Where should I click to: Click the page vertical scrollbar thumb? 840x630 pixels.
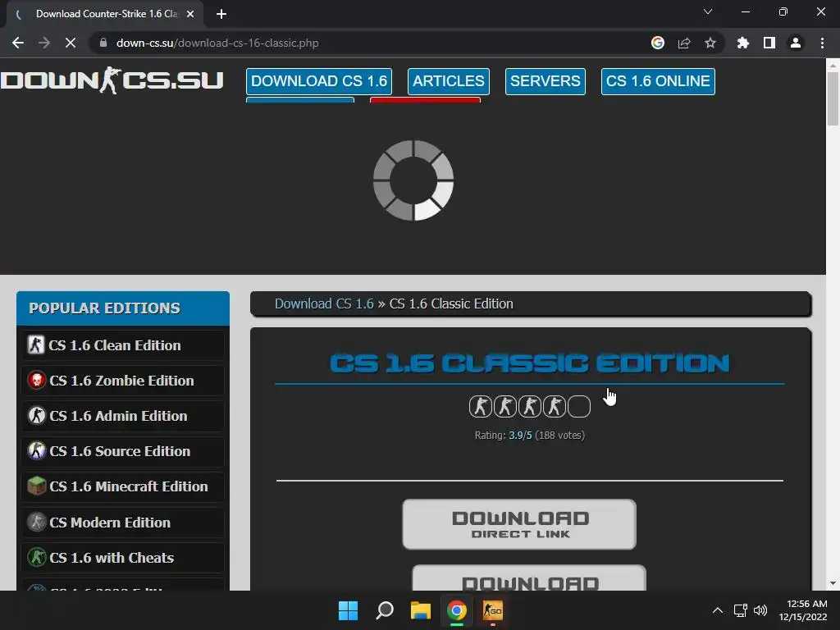[x=833, y=99]
